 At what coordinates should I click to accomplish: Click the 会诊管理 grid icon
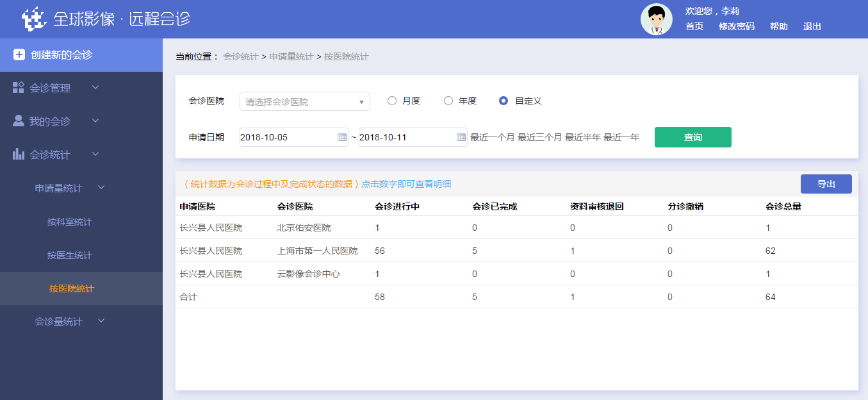pyautogui.click(x=19, y=88)
